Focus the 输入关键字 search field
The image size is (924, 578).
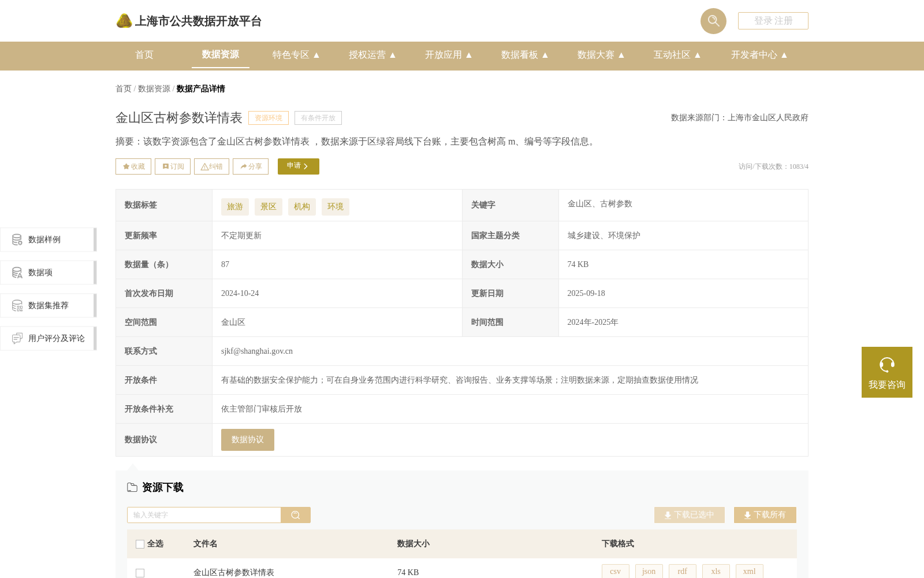204,515
